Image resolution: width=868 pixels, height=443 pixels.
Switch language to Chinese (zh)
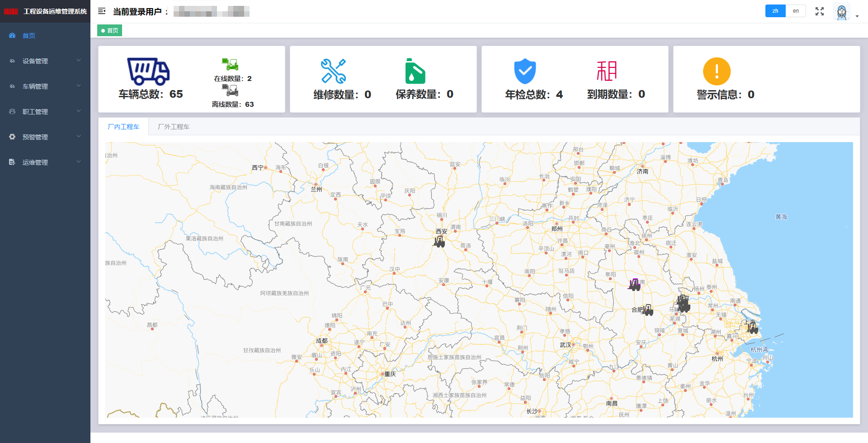coord(775,11)
